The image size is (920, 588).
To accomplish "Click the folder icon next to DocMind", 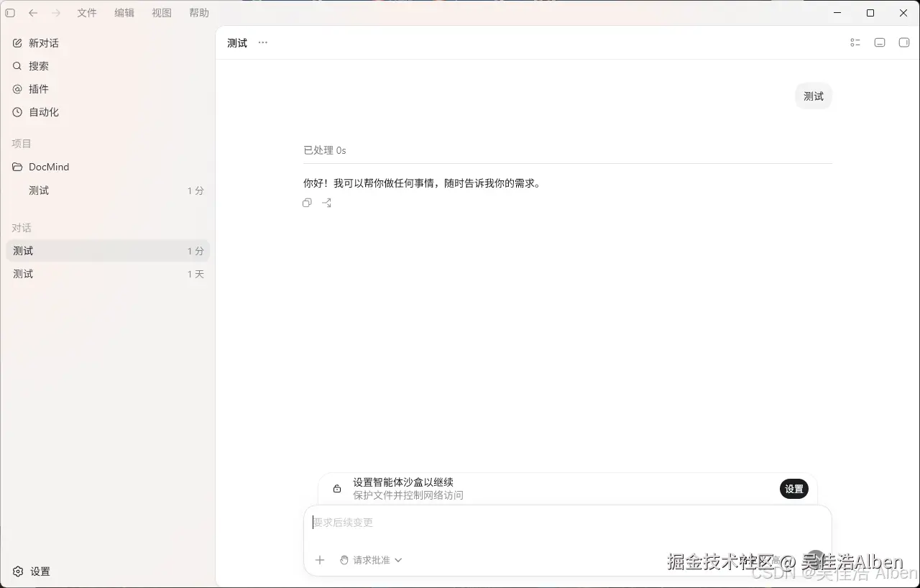I will pos(17,167).
